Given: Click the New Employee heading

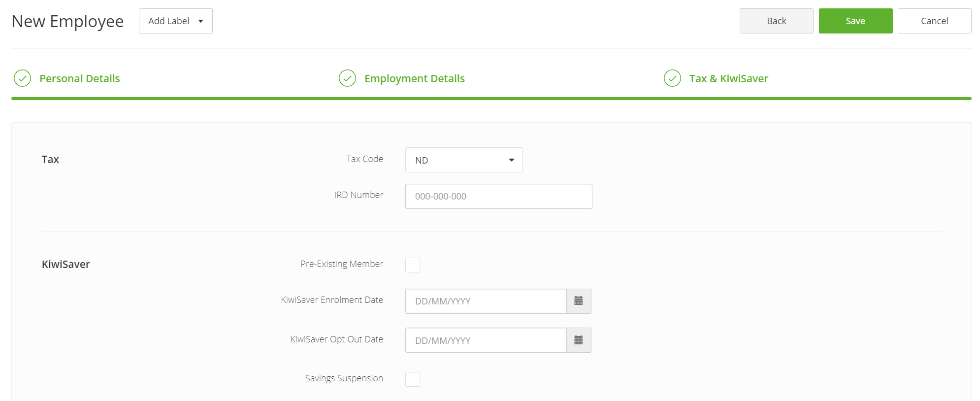Looking at the screenshot, I should coord(67,21).
